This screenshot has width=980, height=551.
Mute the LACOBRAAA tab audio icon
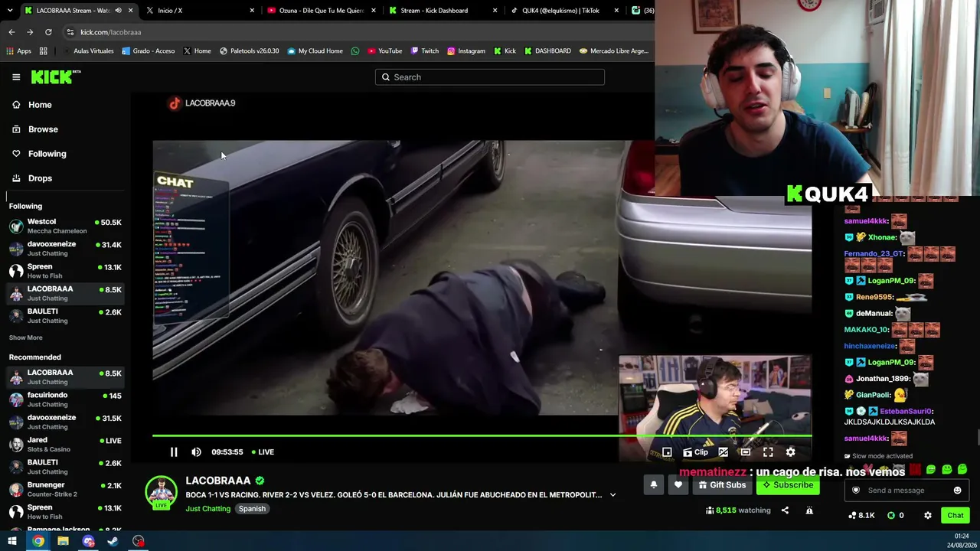click(x=118, y=11)
